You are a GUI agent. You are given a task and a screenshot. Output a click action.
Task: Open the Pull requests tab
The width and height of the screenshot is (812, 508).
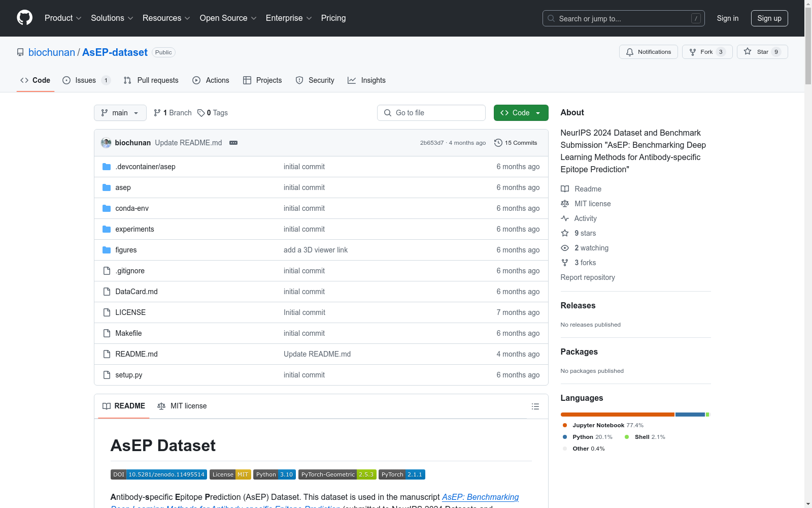coord(151,80)
